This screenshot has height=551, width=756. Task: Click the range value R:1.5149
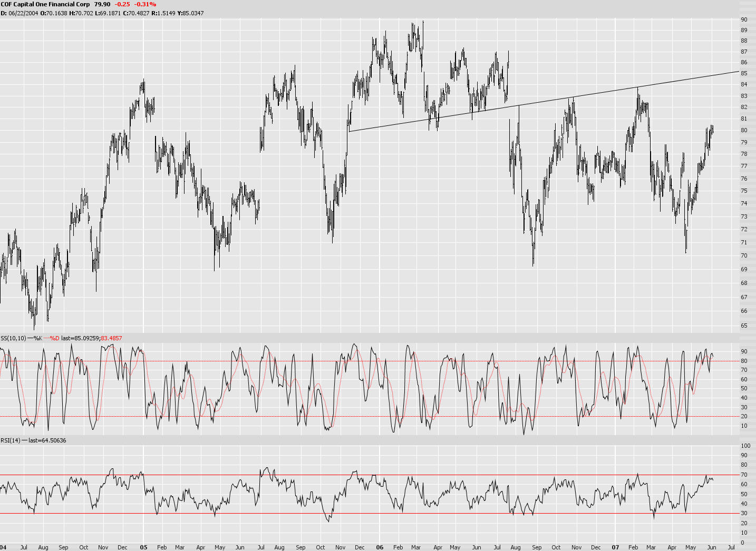pos(163,13)
